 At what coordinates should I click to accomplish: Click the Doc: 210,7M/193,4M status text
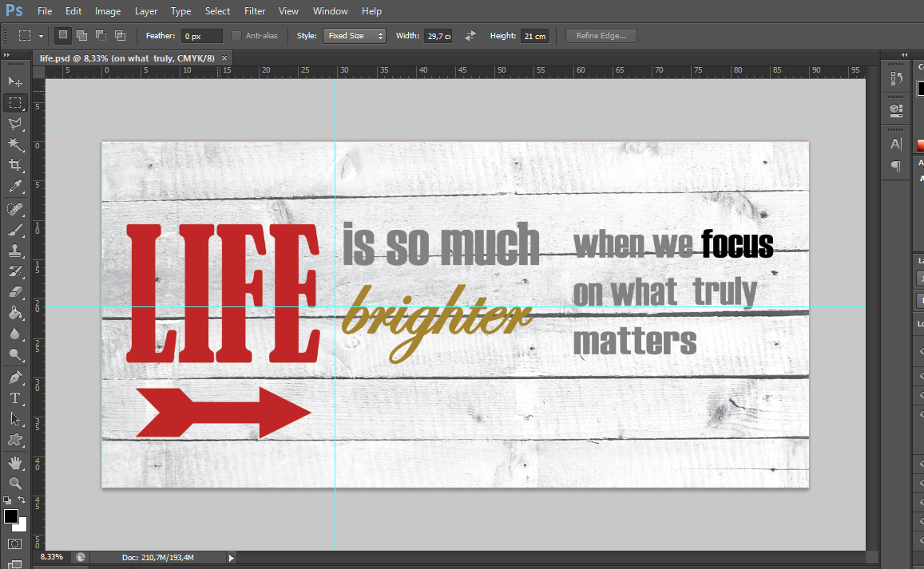158,557
